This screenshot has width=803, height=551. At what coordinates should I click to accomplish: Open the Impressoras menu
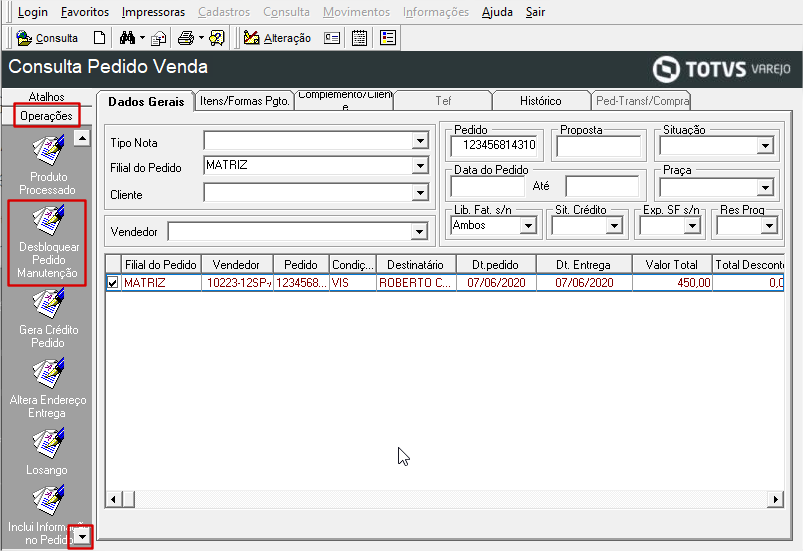(x=153, y=12)
